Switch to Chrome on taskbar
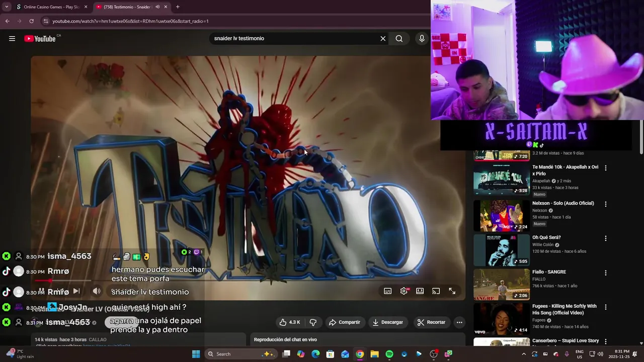 tap(360, 354)
